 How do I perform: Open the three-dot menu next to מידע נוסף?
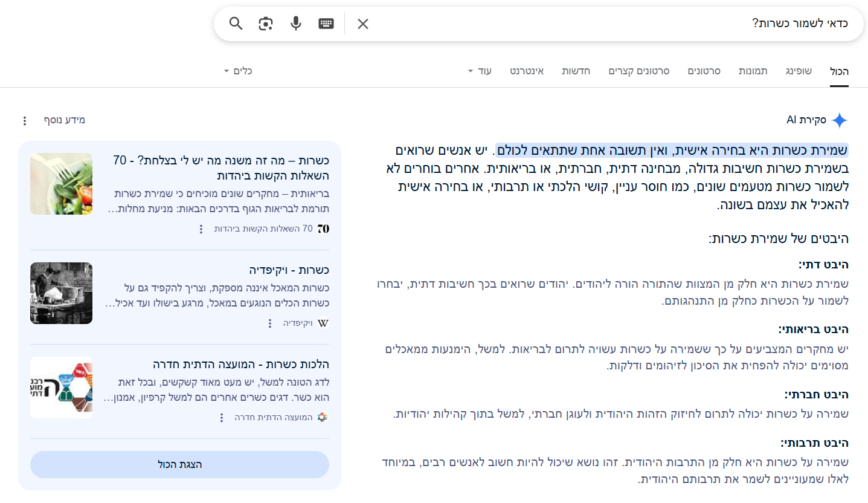coord(24,120)
